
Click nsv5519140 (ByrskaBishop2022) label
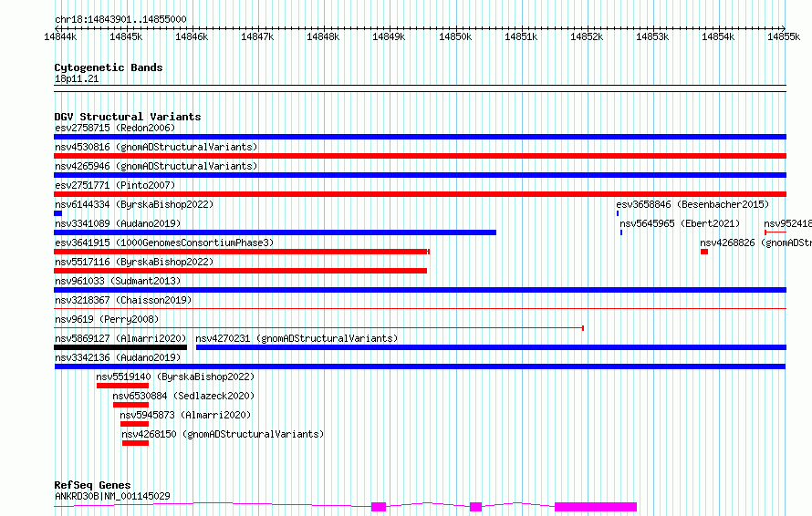tap(175, 377)
